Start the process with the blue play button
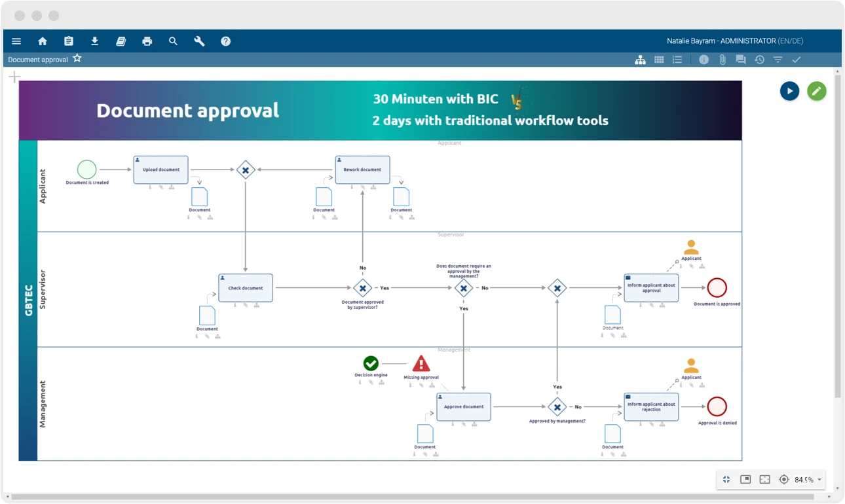This screenshot has height=504, width=845. [789, 91]
